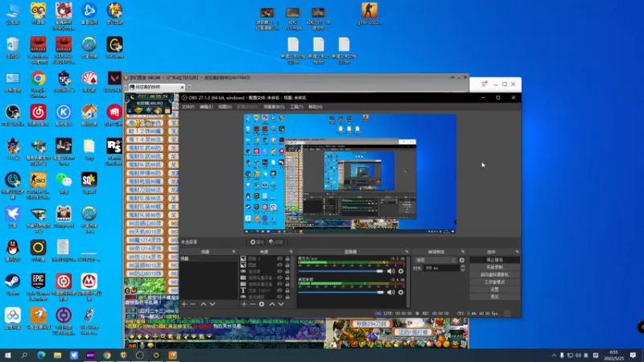This screenshot has width=644, height=362.
Task: Open the Recycle Bin on desktop
Action: coord(13,47)
